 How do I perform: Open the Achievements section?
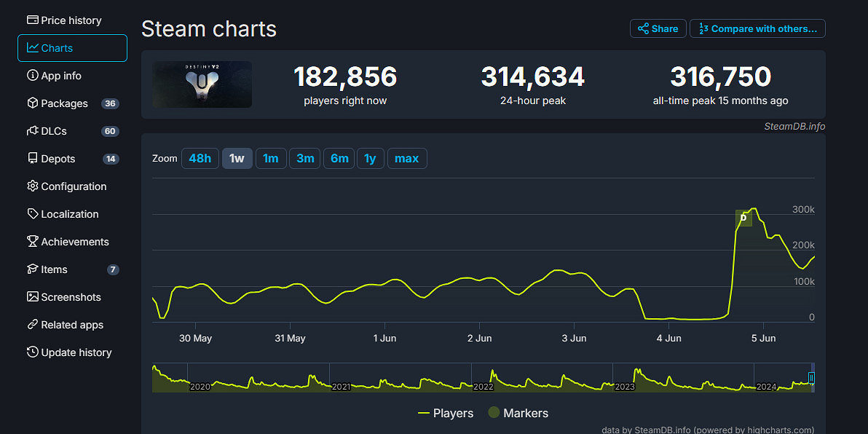pos(75,241)
